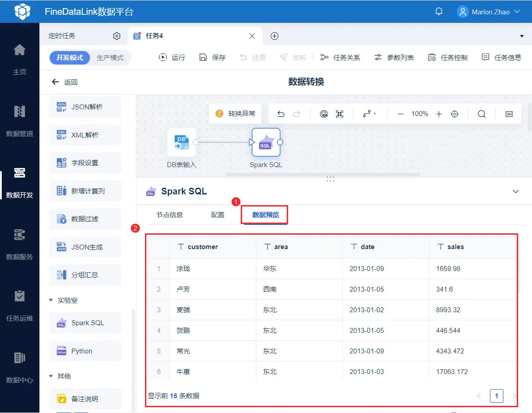The width and height of the screenshot is (532, 413).
Task: Collapse the Spark SQL panel chevron
Action: pyautogui.click(x=515, y=192)
